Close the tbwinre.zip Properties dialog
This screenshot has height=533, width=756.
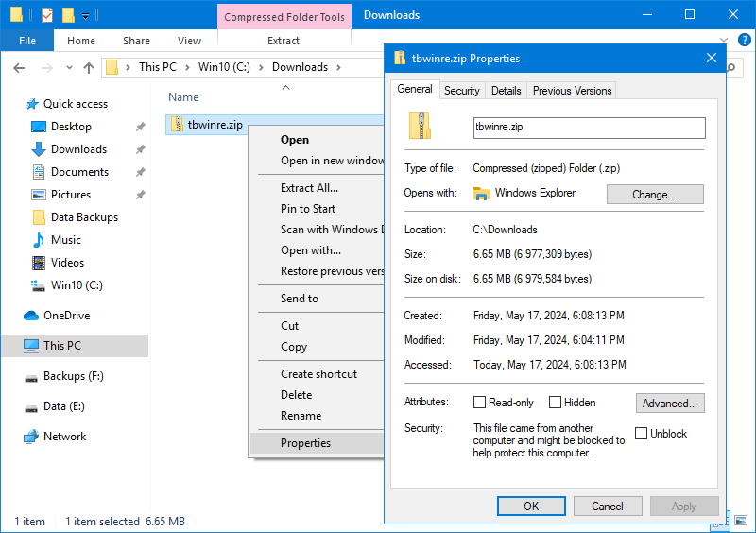[x=712, y=58]
